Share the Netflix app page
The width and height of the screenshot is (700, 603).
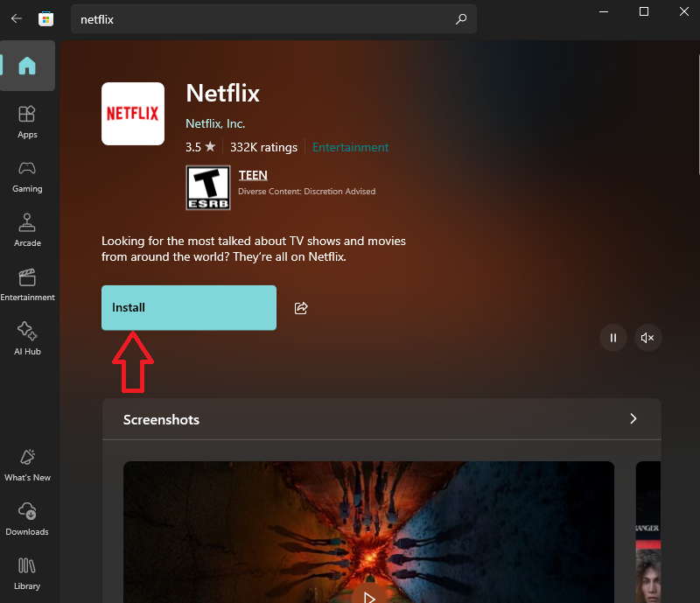tap(301, 308)
